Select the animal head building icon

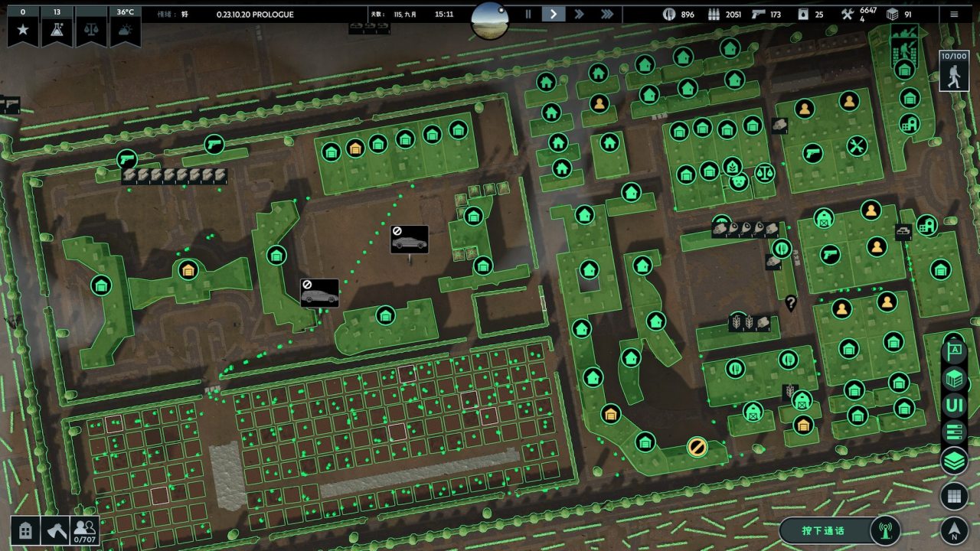738,182
